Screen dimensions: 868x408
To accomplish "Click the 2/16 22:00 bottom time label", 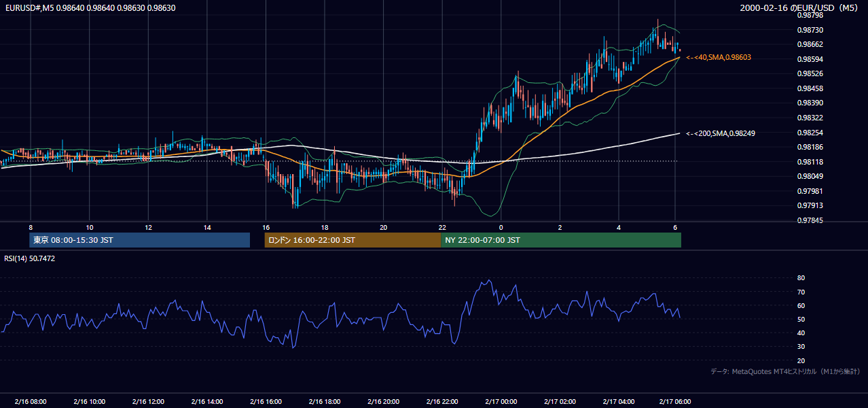I will [442, 401].
